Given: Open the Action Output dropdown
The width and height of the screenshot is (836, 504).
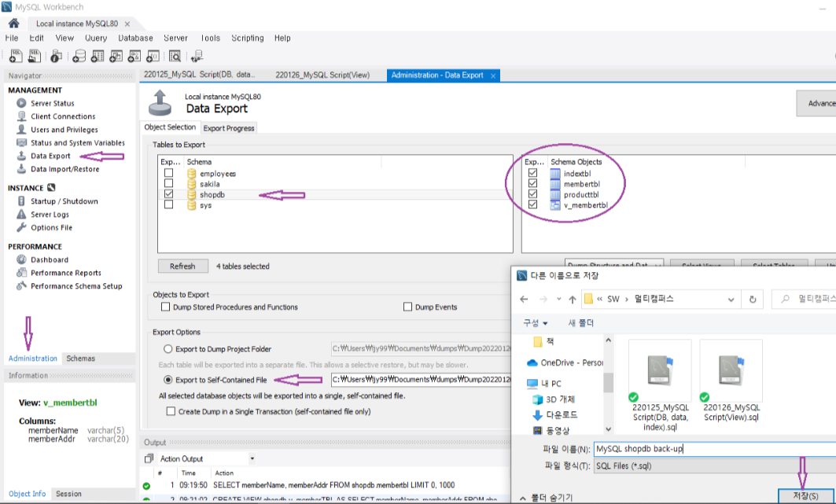Looking at the screenshot, I should click(x=252, y=458).
